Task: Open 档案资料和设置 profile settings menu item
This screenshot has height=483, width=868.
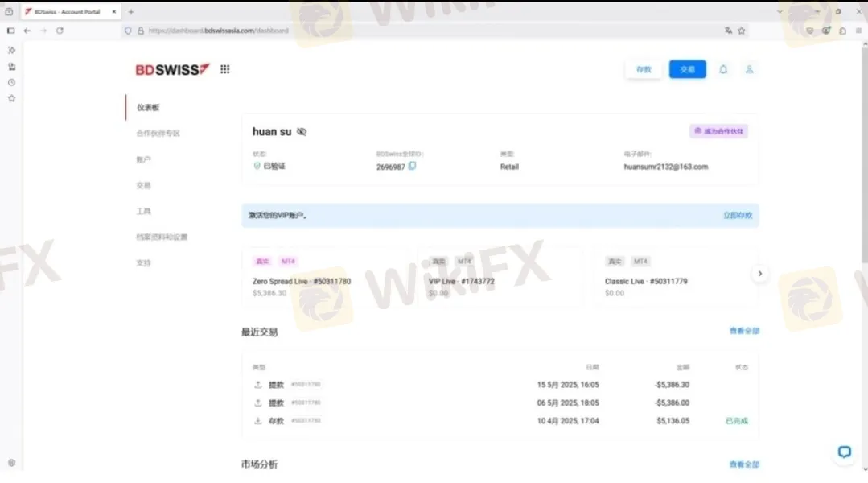Action: point(162,237)
